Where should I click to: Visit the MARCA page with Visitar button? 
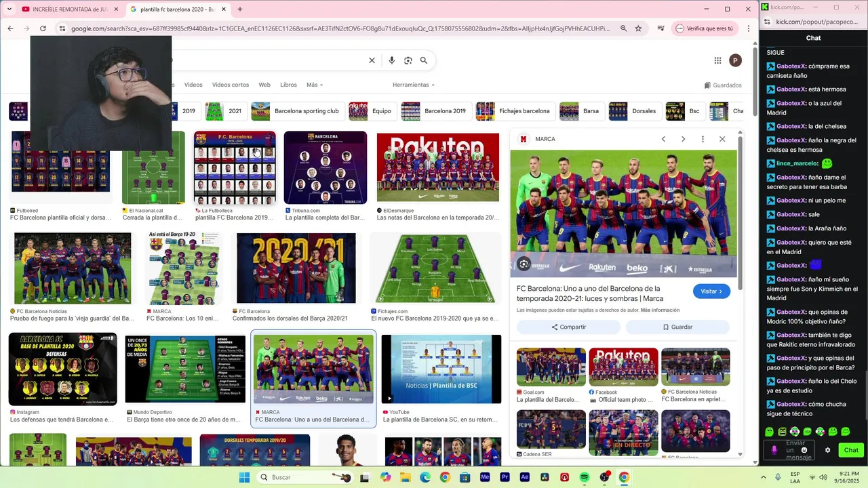[711, 291]
